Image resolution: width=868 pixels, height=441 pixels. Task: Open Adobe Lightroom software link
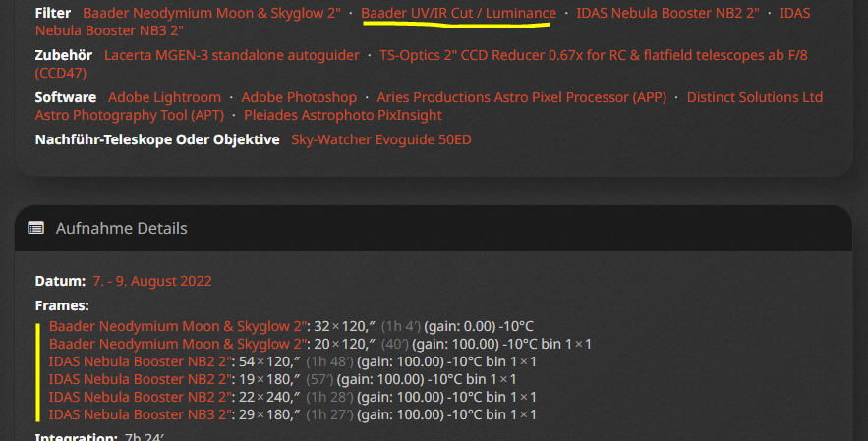[x=164, y=97]
